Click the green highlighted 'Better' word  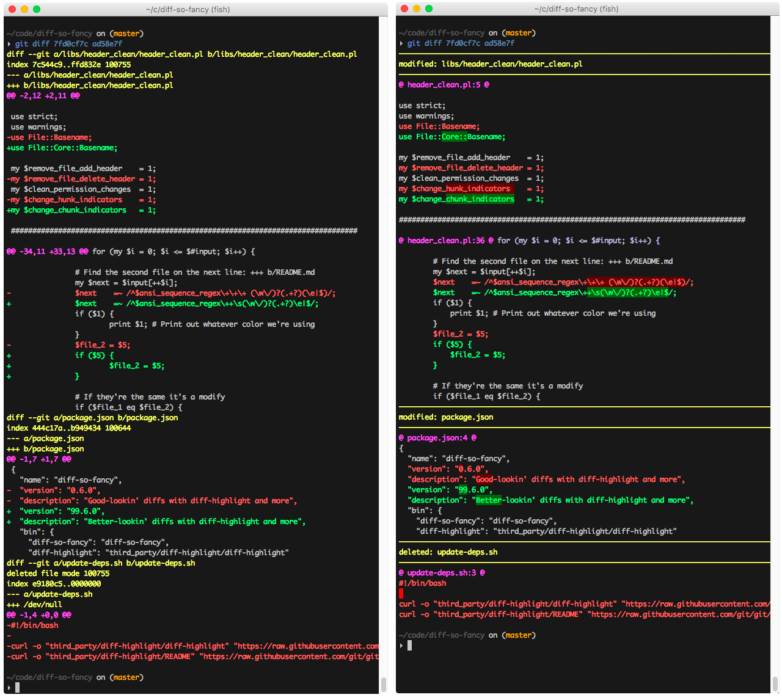tap(488, 500)
